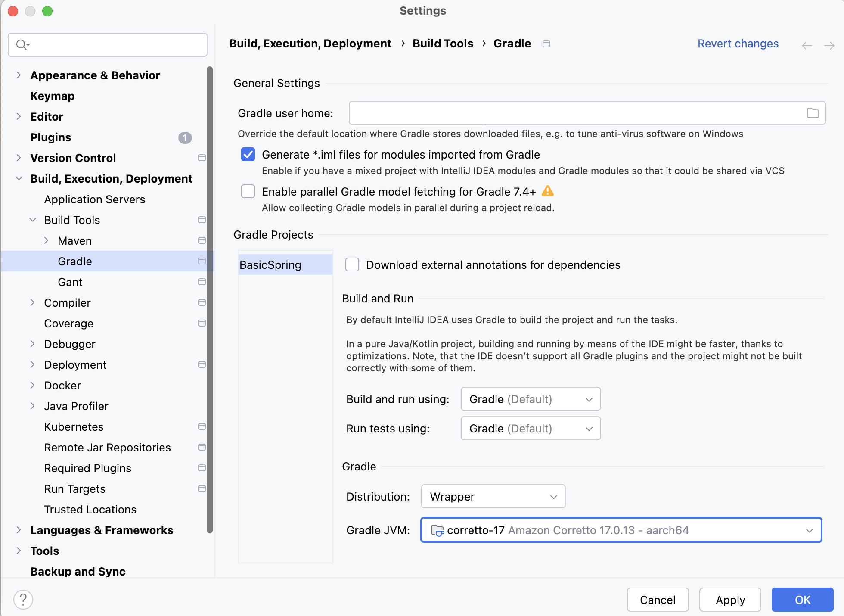Select Keymap in settings tree
The height and width of the screenshot is (616, 844).
click(x=52, y=96)
